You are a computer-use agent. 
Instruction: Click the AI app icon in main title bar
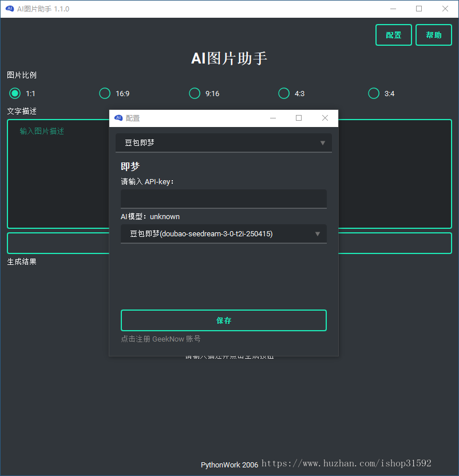(10, 9)
